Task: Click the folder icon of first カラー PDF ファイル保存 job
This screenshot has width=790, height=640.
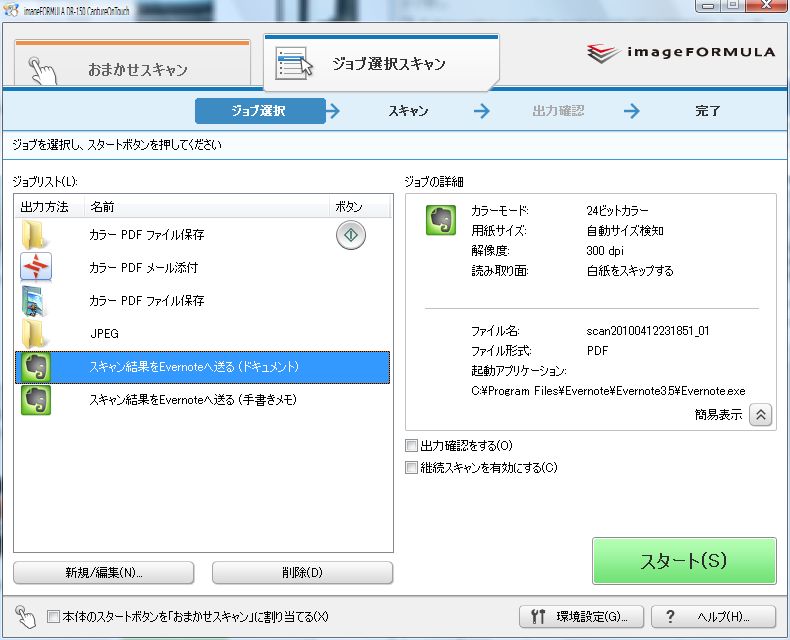Action: coord(35,234)
